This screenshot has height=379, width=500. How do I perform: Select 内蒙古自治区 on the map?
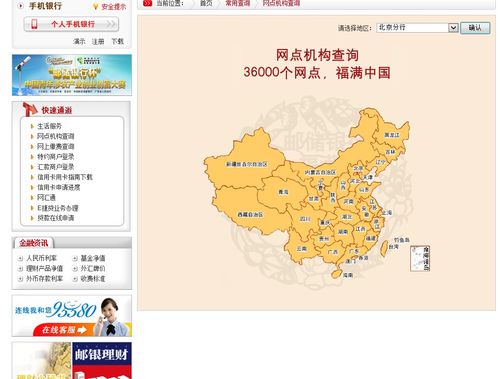tap(320, 172)
